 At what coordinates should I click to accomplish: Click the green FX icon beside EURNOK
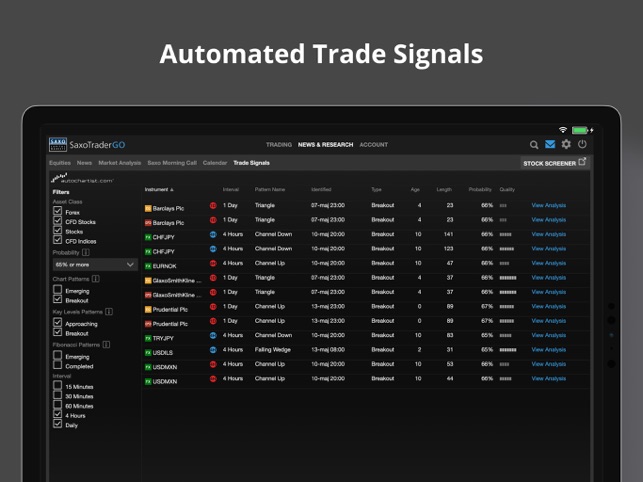[148, 266]
